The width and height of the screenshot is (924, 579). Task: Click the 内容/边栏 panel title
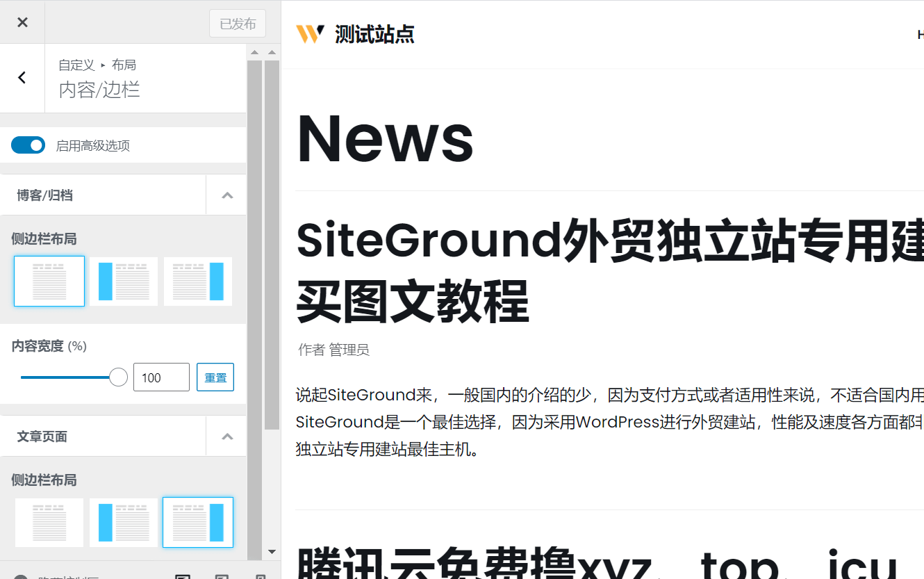[99, 90]
